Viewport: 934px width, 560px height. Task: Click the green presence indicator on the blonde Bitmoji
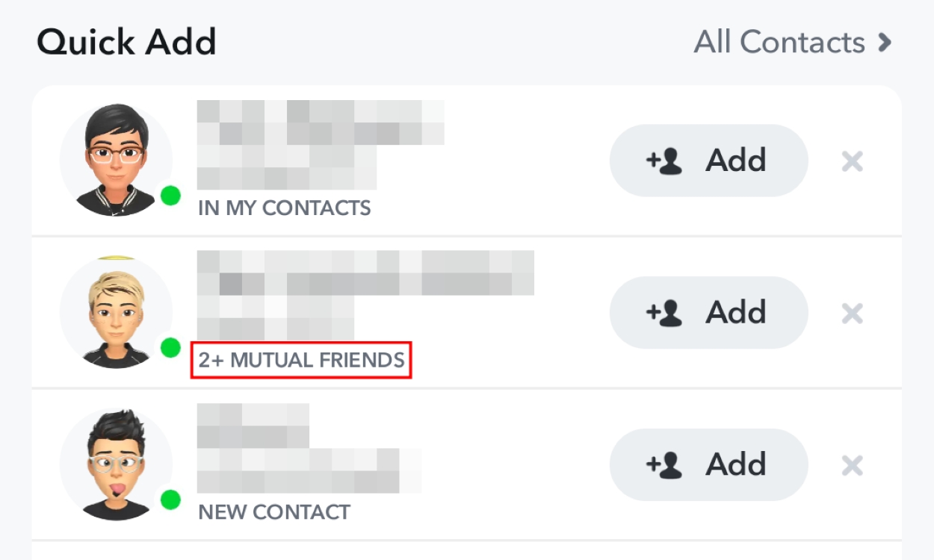(x=170, y=347)
